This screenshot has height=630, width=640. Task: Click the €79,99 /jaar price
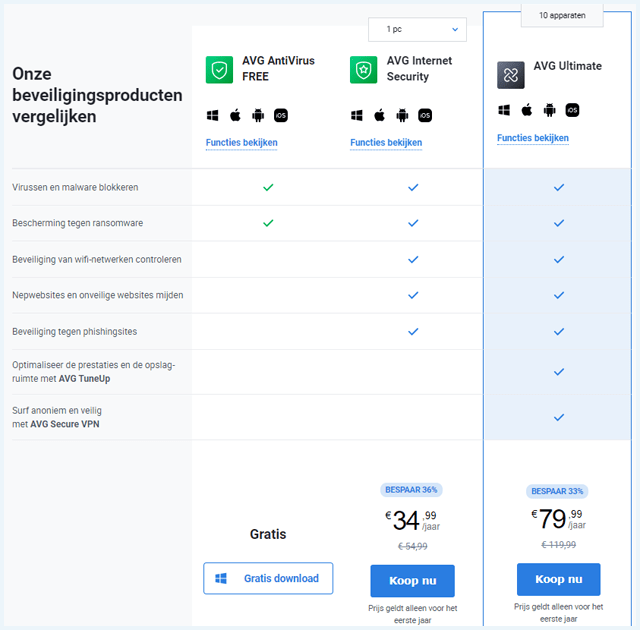(x=558, y=519)
